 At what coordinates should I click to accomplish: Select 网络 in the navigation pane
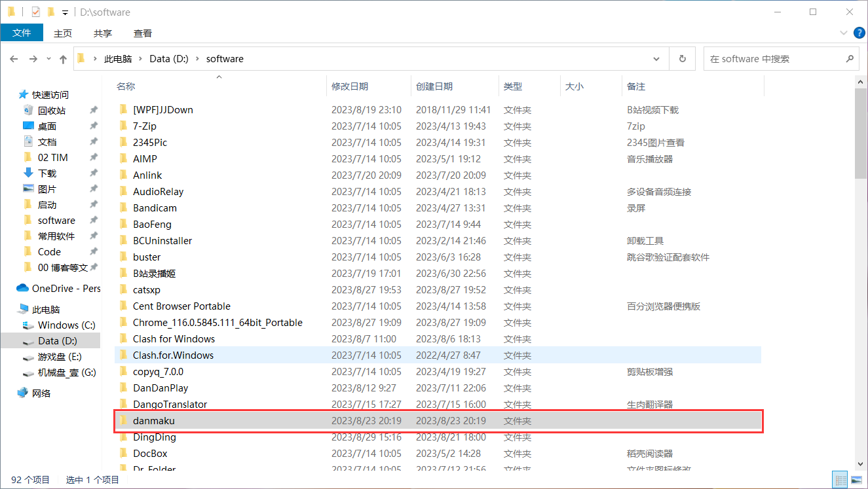pyautogui.click(x=41, y=393)
